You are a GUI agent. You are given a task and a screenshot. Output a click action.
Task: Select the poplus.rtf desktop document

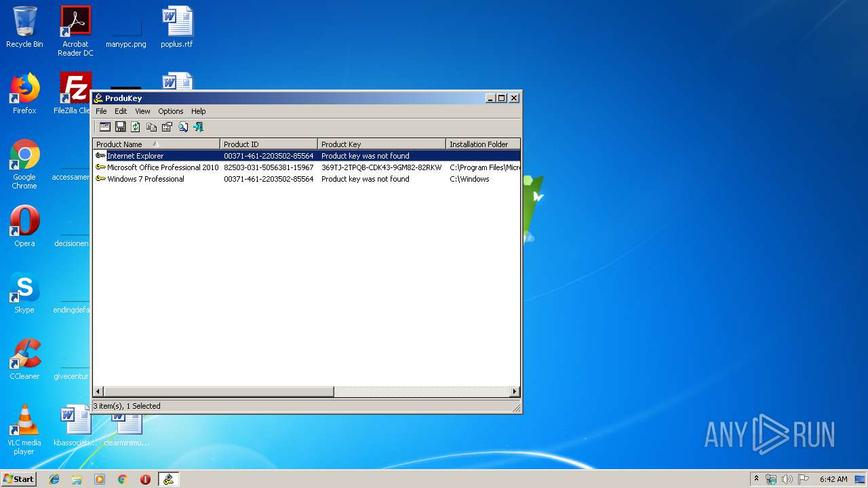[177, 27]
